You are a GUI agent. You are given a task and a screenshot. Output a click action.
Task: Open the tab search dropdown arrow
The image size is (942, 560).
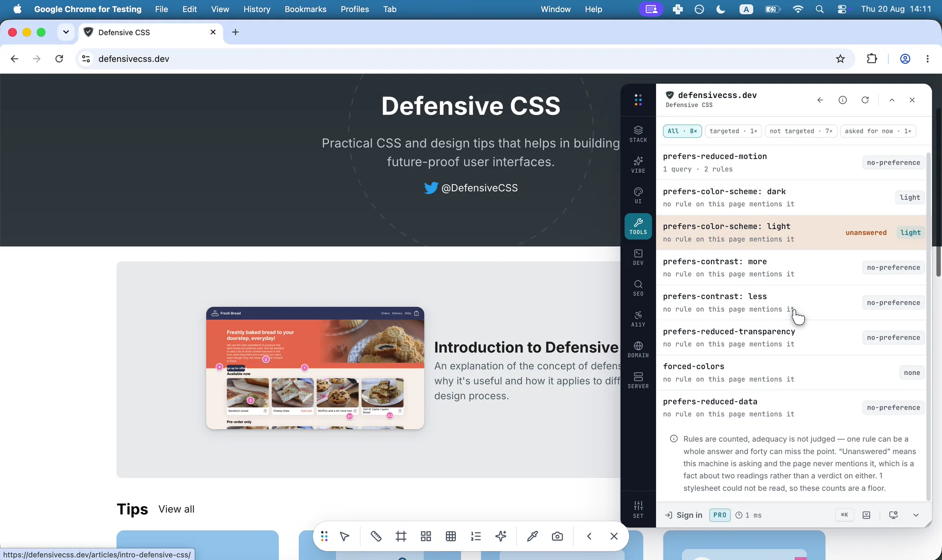pyautogui.click(x=66, y=32)
